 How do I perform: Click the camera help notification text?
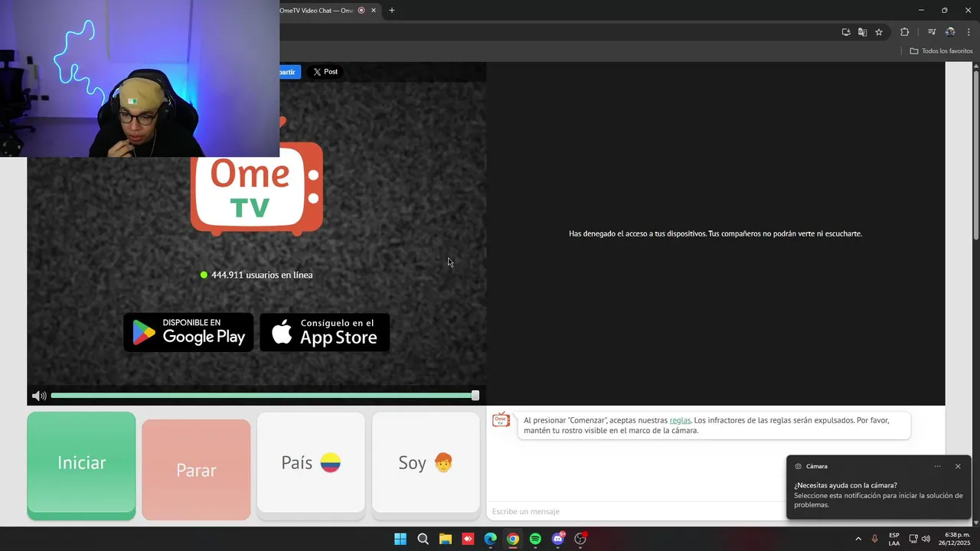(878, 495)
